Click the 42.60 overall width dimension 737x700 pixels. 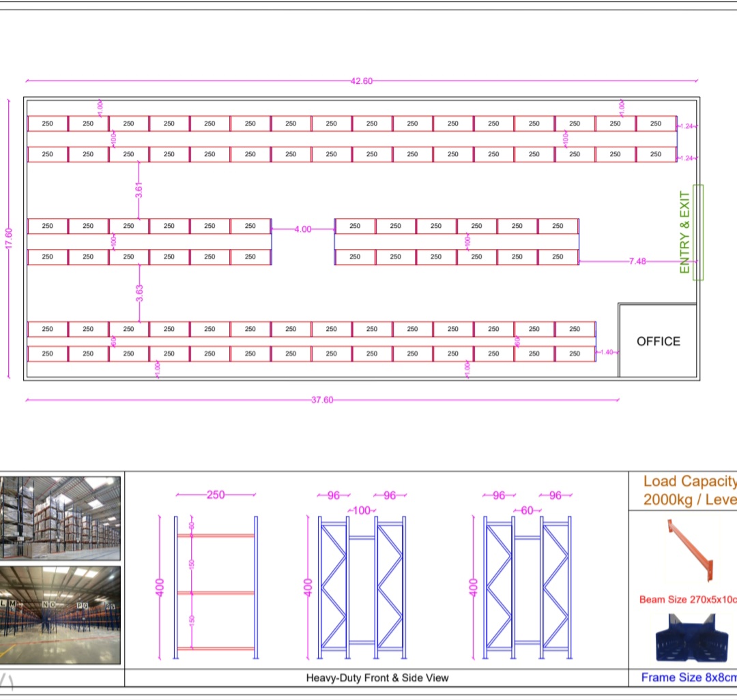pos(362,81)
